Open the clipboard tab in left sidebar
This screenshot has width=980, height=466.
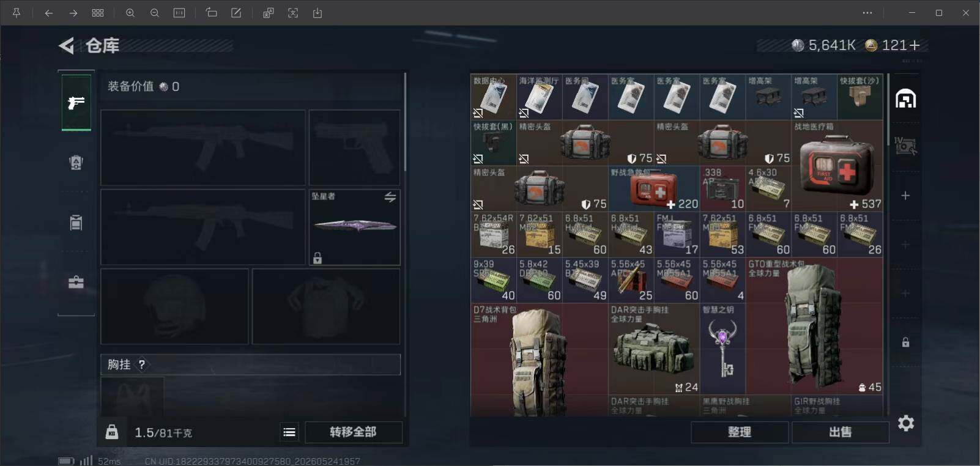pyautogui.click(x=76, y=222)
